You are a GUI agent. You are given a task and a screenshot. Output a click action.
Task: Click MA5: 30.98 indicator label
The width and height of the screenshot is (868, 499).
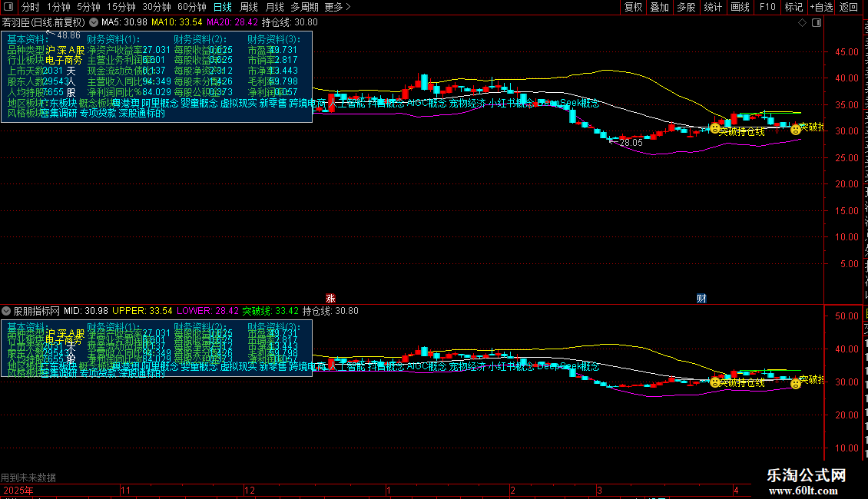click(x=124, y=22)
